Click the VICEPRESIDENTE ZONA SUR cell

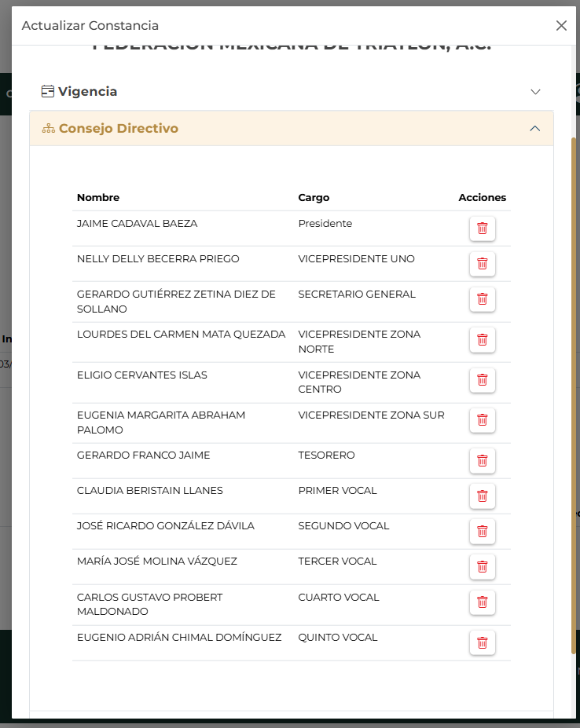(371, 415)
